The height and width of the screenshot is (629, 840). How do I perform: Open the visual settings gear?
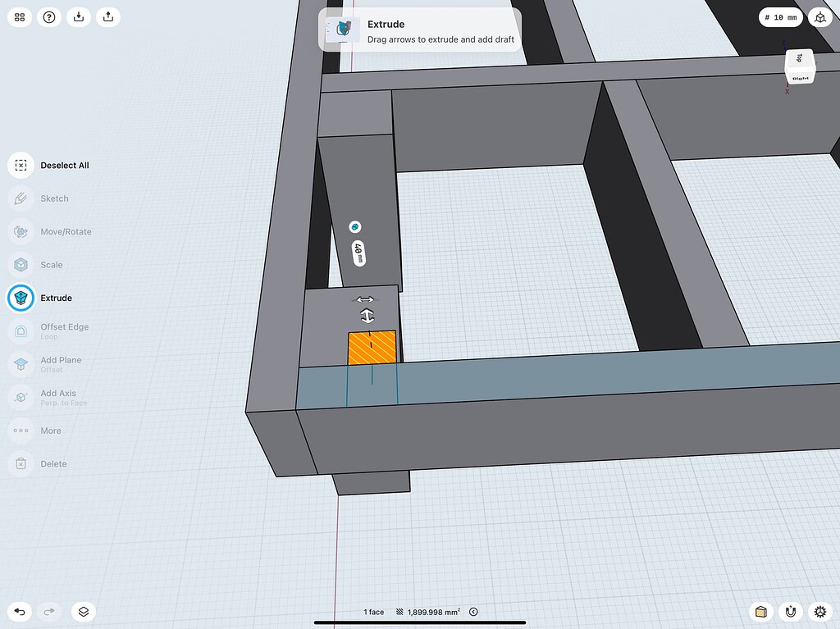pyautogui.click(x=819, y=611)
